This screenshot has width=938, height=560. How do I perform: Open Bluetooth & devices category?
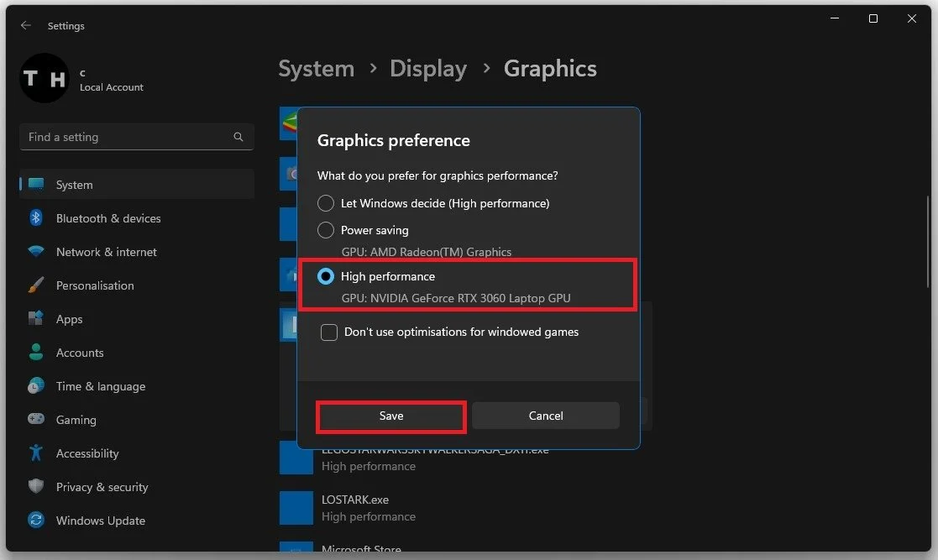click(137, 217)
